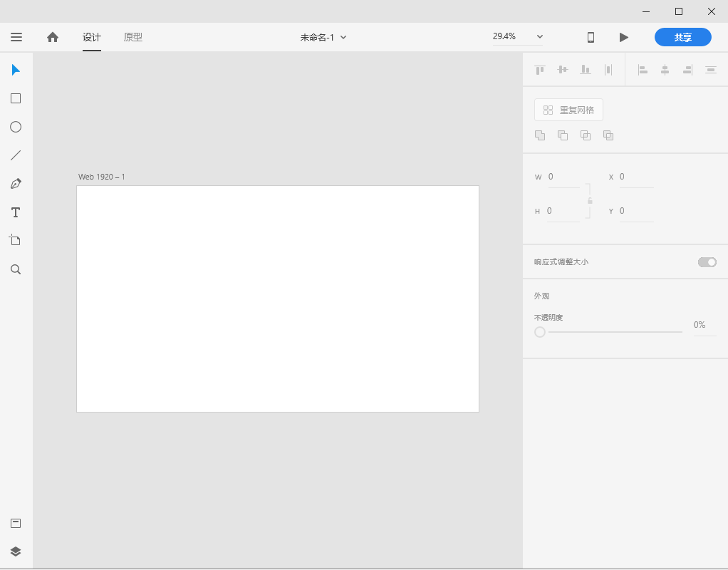Click the X position input field
This screenshot has height=570, width=728.
636,177
